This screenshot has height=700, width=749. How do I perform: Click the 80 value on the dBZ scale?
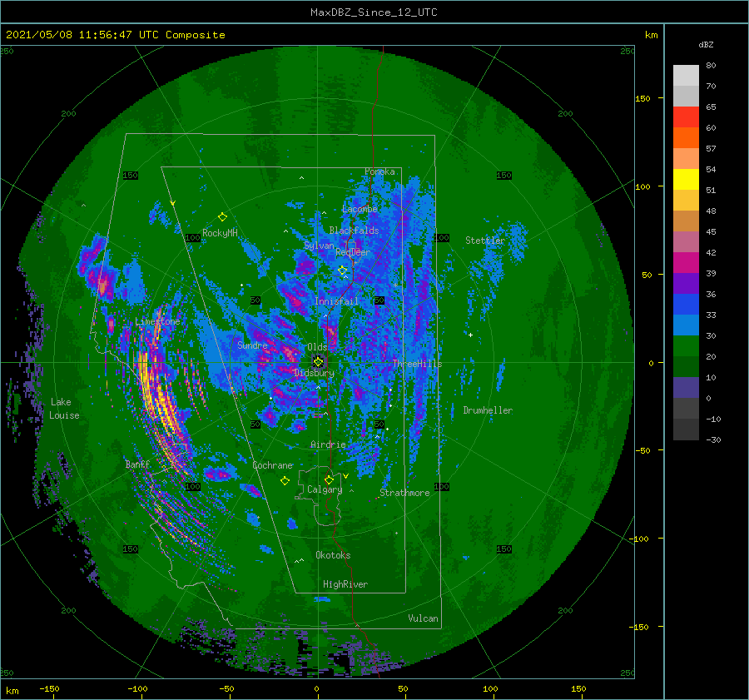pyautogui.click(x=711, y=66)
